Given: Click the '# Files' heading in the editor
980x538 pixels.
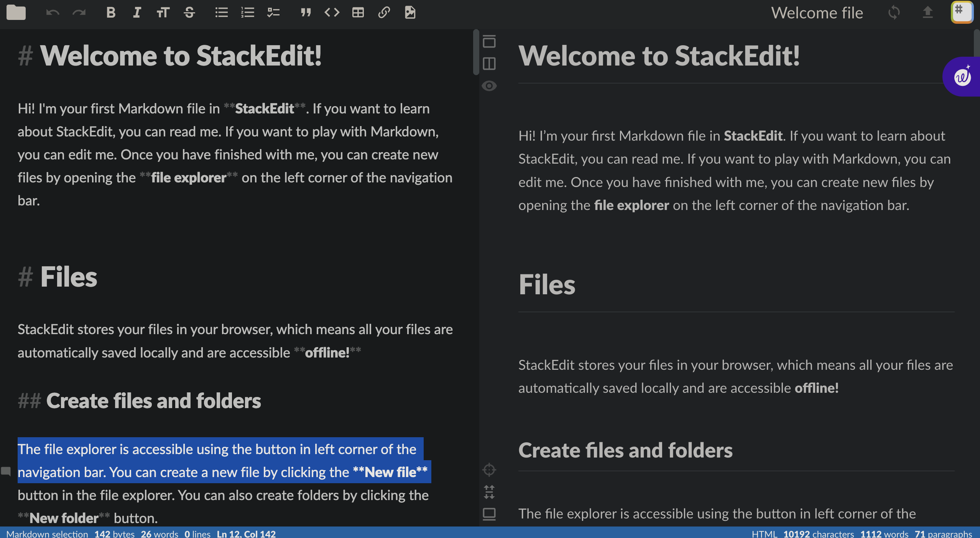Looking at the screenshot, I should 58,277.
